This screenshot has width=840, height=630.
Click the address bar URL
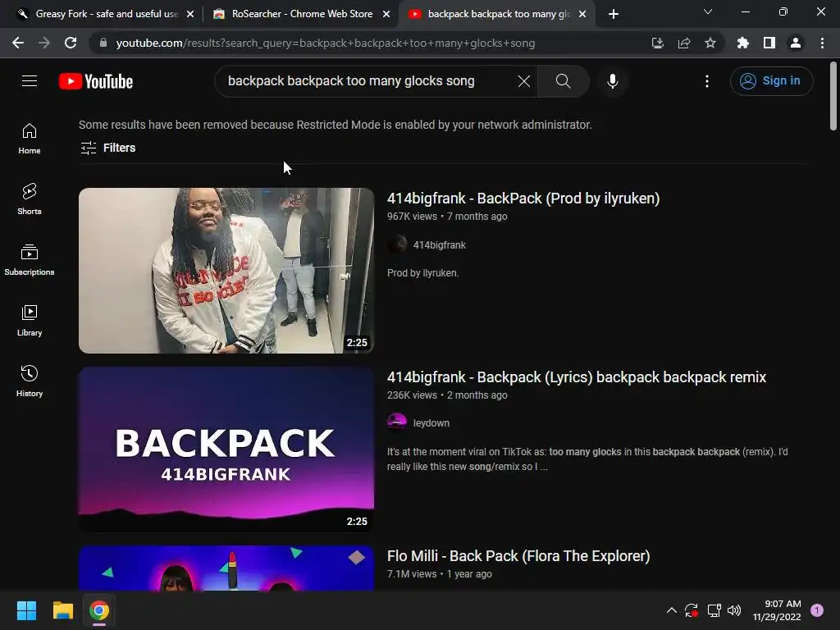(325, 43)
